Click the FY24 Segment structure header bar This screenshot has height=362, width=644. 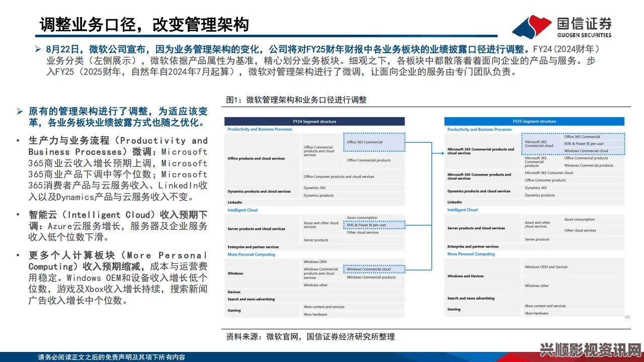click(x=314, y=121)
